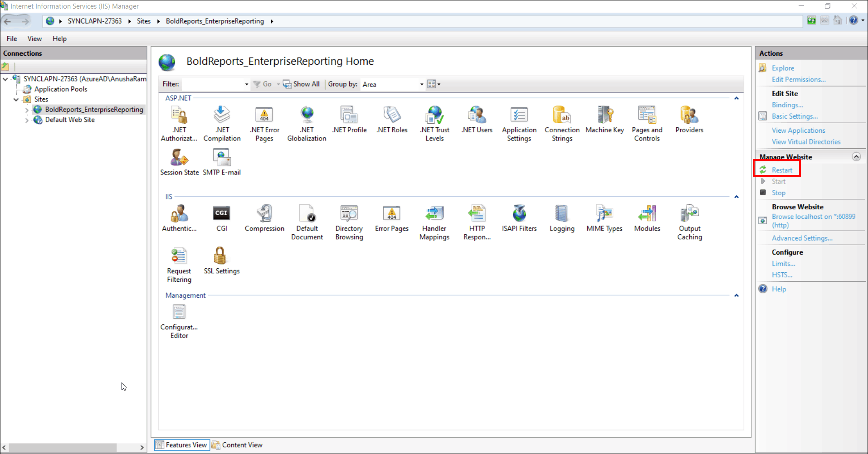Image resolution: width=868 pixels, height=454 pixels.
Task: Open Output Caching feature
Action: (689, 222)
